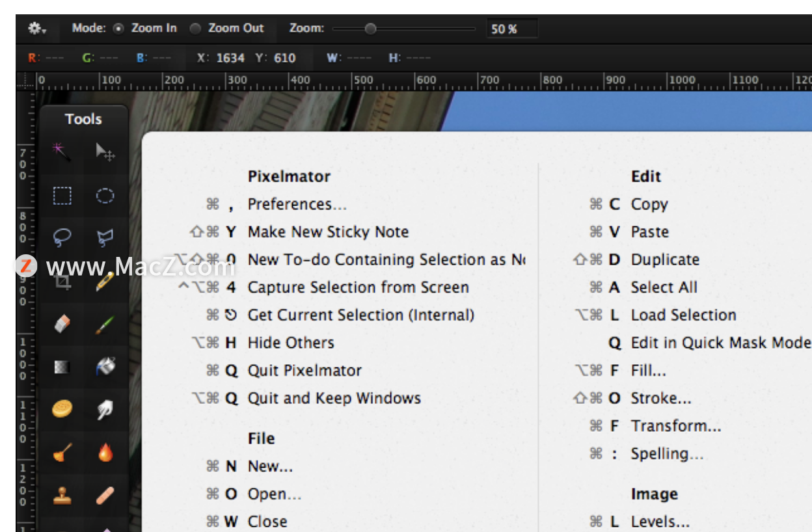Click the Hide Others entry
This screenshot has height=532, width=812.
pyautogui.click(x=291, y=343)
